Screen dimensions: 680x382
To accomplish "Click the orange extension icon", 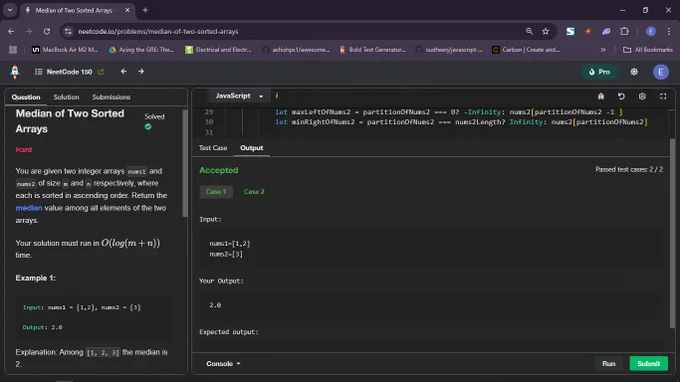I will coord(588,31).
